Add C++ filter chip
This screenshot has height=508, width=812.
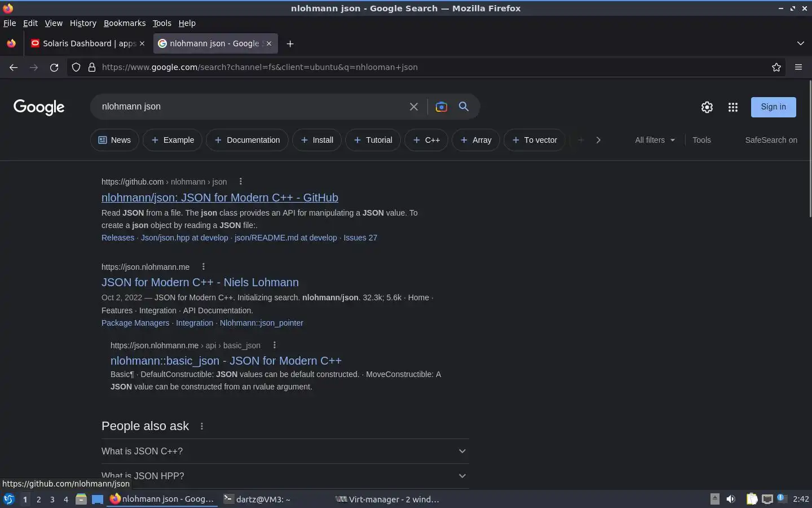point(426,140)
